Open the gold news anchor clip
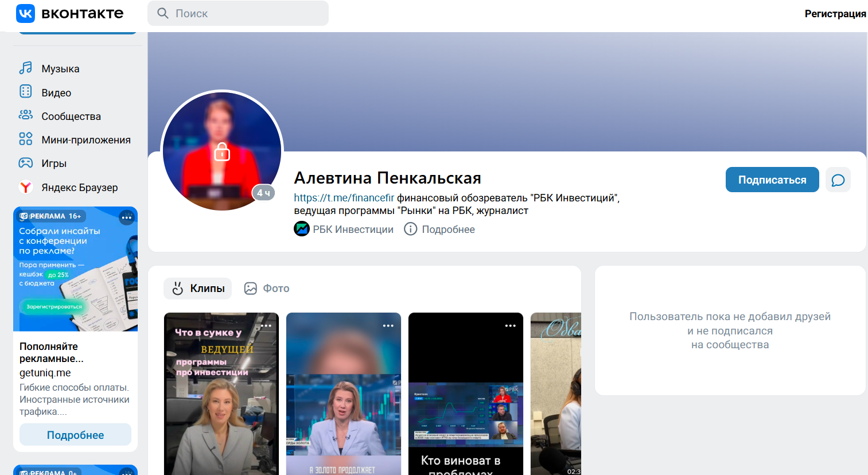 pos(344,394)
